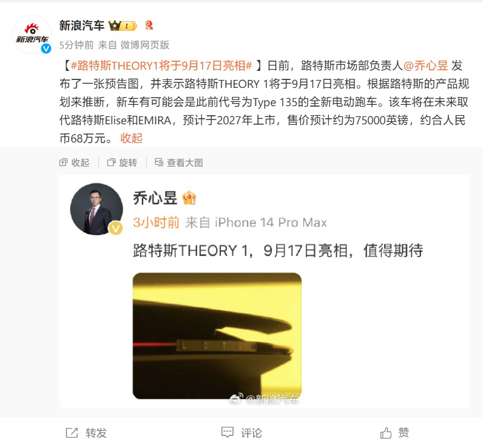483x448 pixels.
Task: View full image via 查看大图
Action: pos(178,162)
